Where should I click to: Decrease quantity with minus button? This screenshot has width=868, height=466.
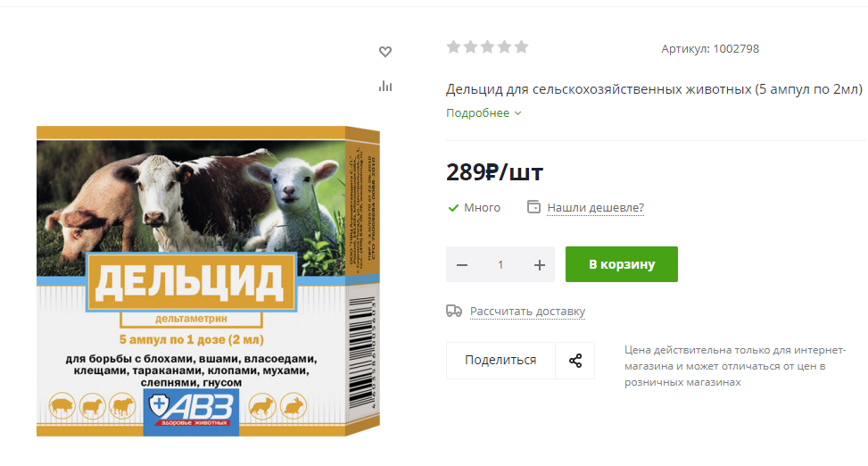coord(462,265)
